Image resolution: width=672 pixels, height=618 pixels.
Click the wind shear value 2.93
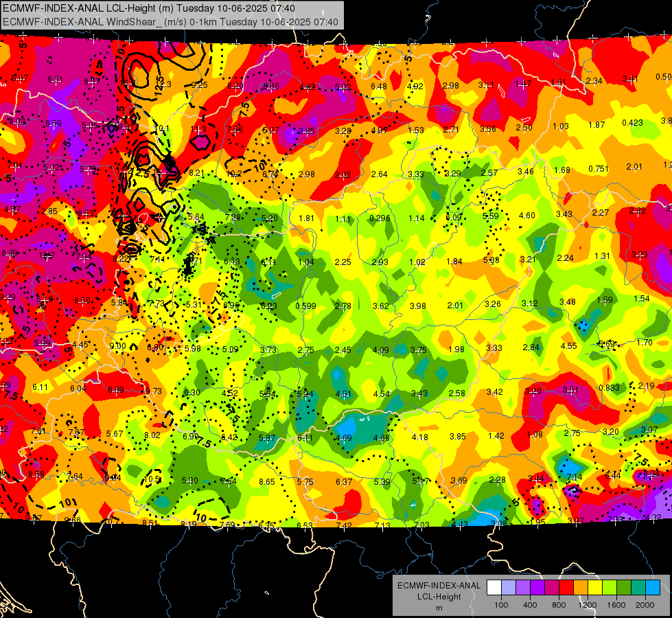tap(380, 262)
